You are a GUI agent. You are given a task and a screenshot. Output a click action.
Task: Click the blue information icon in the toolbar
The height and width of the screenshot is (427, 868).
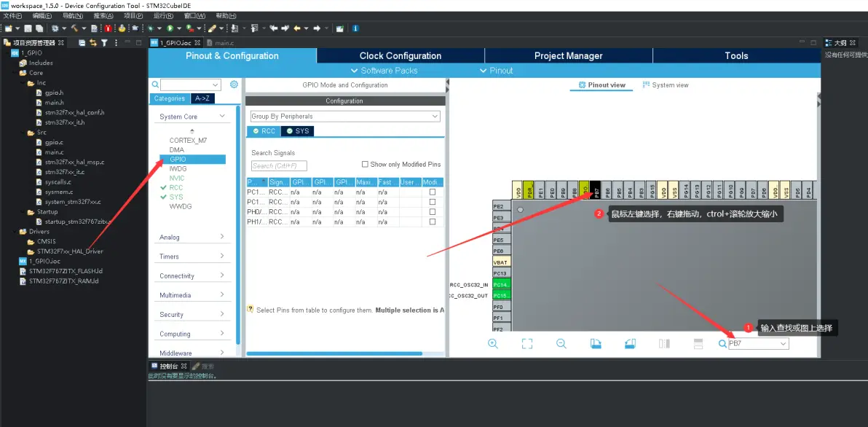355,28
